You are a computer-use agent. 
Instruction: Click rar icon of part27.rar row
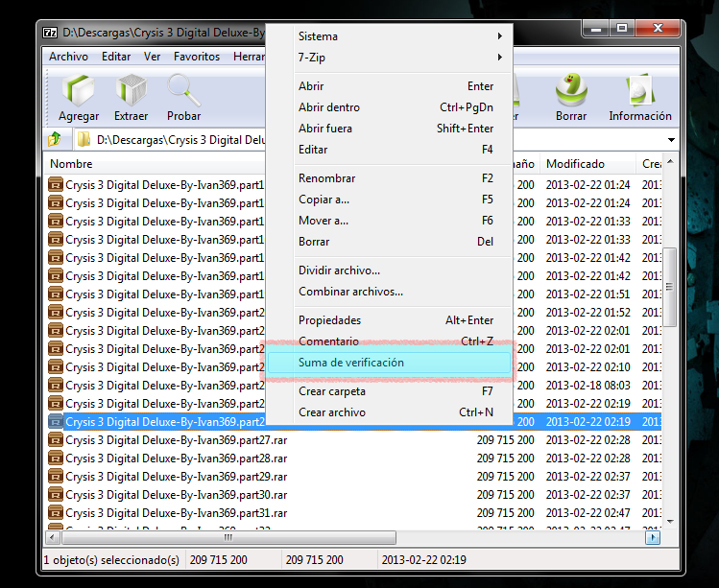(56, 440)
